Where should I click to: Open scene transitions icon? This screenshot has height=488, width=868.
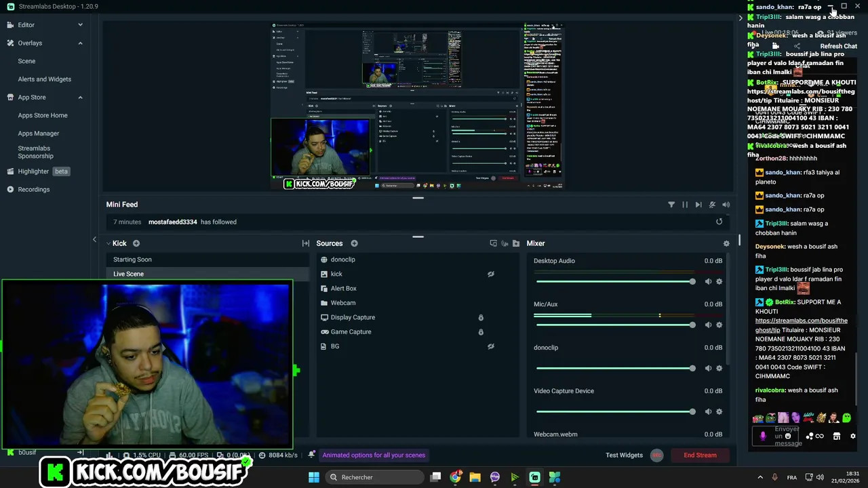pyautogui.click(x=306, y=243)
